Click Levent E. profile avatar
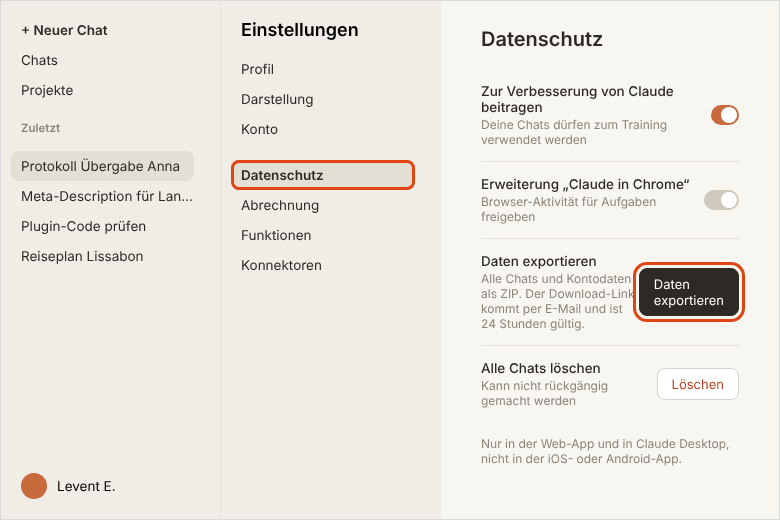The height and width of the screenshot is (520, 780). pos(34,486)
